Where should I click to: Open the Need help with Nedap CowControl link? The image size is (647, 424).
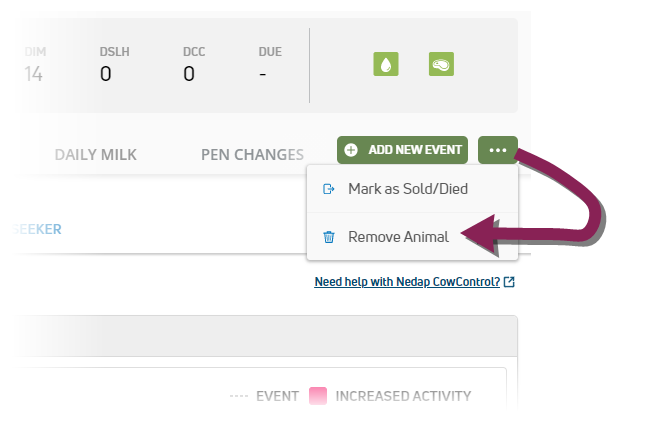pos(407,282)
